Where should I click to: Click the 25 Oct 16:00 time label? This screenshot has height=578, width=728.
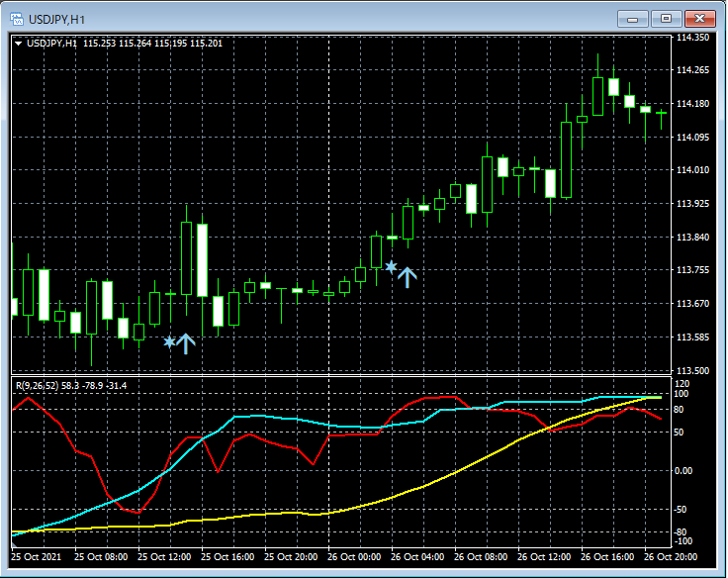point(227,556)
